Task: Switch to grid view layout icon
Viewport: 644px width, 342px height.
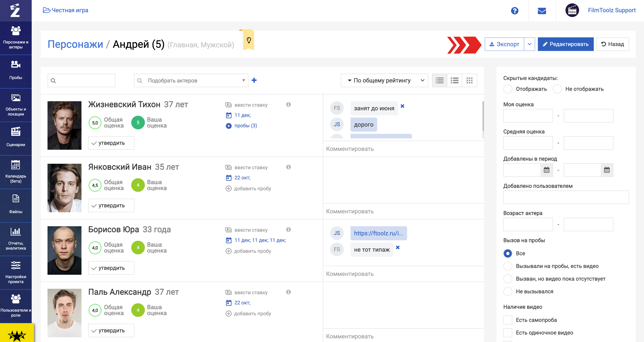Action: pos(469,80)
